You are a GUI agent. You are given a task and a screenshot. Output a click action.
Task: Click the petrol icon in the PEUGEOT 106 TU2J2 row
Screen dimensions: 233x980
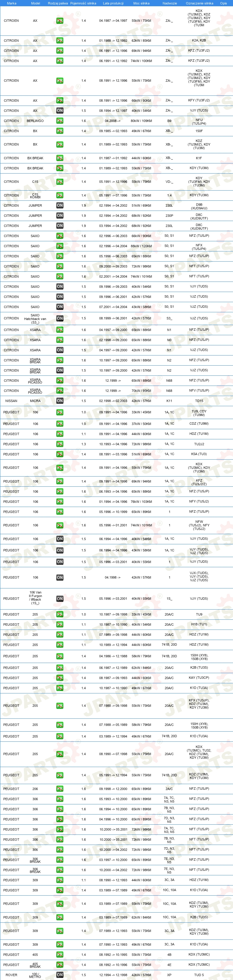pyautogui.click(x=60, y=444)
